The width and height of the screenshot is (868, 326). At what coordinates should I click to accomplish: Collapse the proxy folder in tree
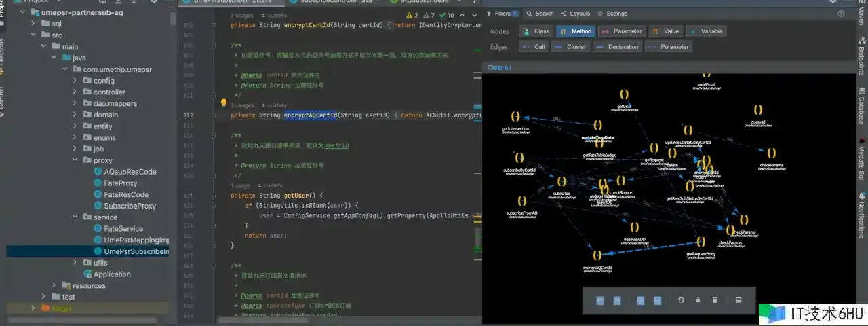click(x=75, y=160)
